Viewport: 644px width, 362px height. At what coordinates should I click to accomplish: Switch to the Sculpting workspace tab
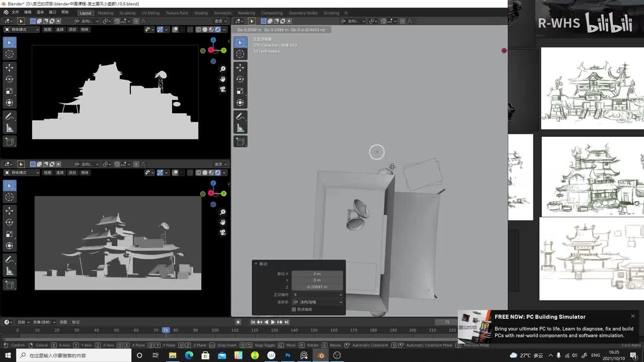pyautogui.click(x=127, y=13)
